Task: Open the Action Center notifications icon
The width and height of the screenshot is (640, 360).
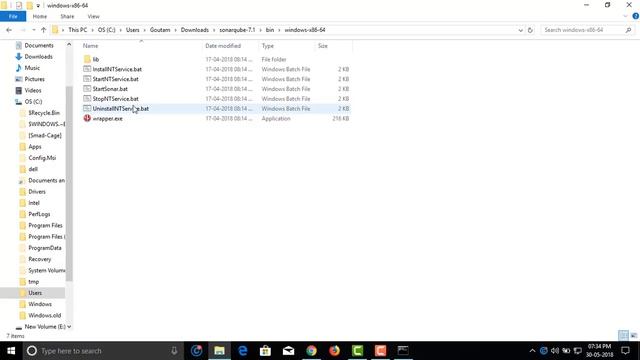Action: pyautogui.click(x=625, y=351)
